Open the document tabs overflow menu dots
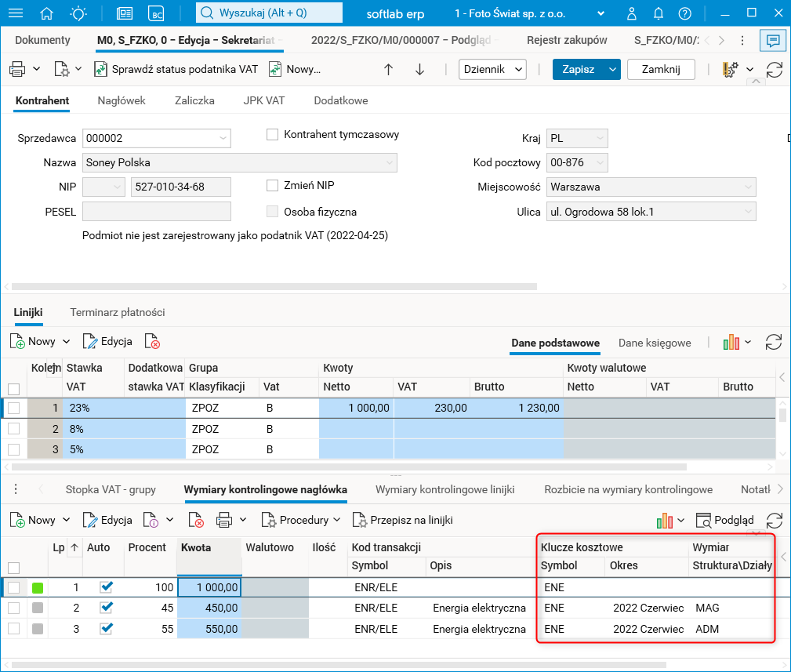The width and height of the screenshot is (791, 672). (x=742, y=40)
